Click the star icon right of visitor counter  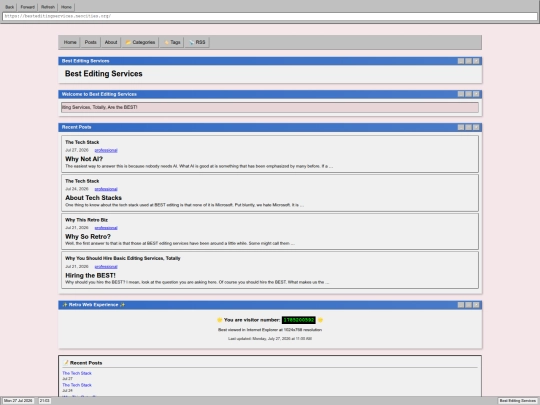320,320
